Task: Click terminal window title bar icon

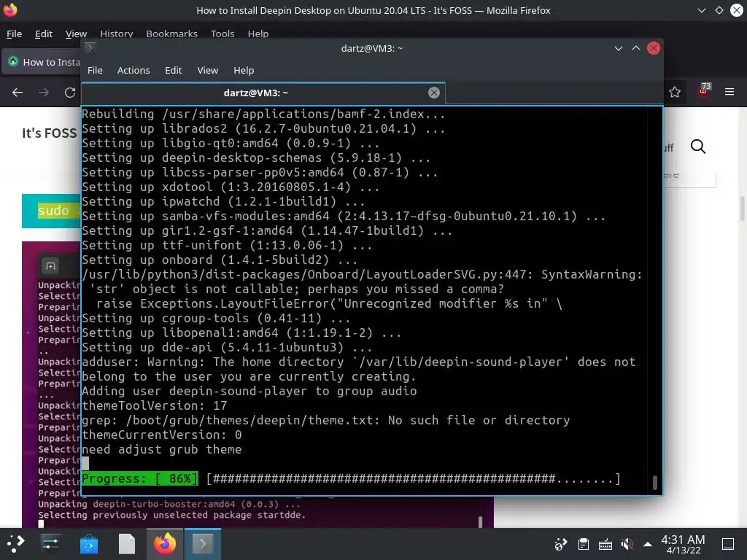Action: [90, 48]
